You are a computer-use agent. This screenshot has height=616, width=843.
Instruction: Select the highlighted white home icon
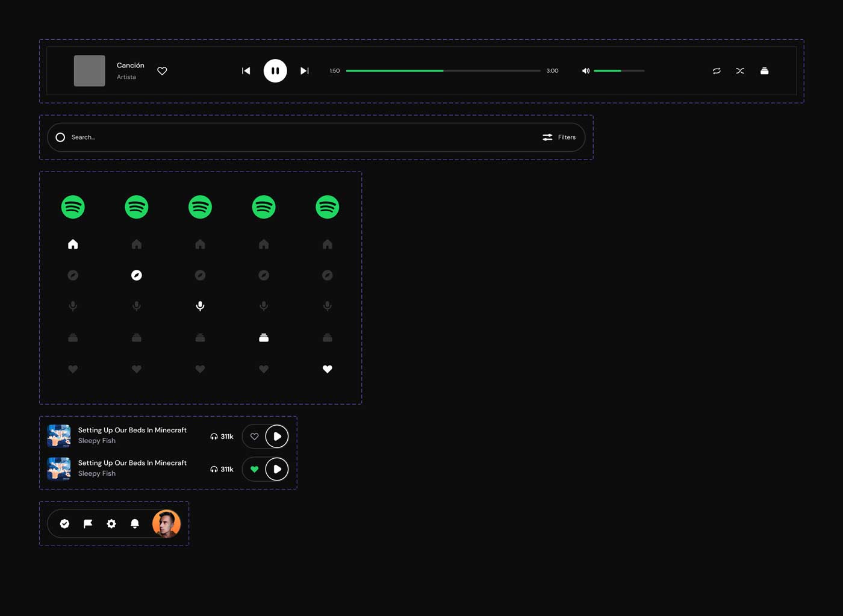pyautogui.click(x=73, y=244)
